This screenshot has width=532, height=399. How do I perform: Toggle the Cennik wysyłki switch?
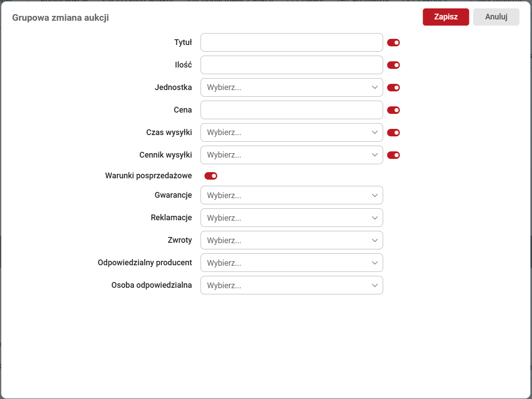click(x=393, y=155)
